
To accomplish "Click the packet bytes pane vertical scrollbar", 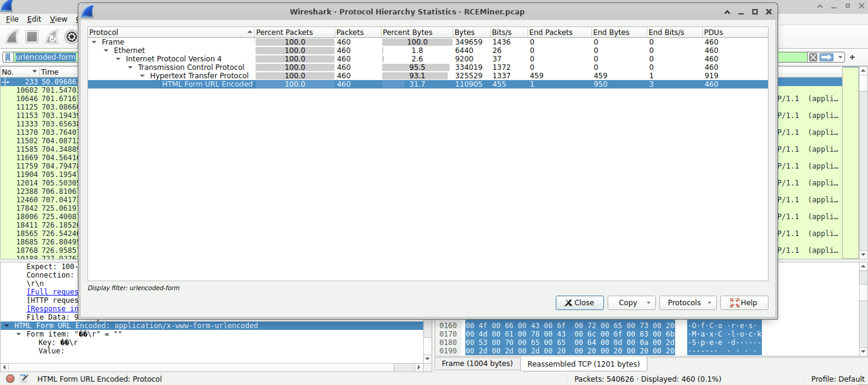I will 863,309.
